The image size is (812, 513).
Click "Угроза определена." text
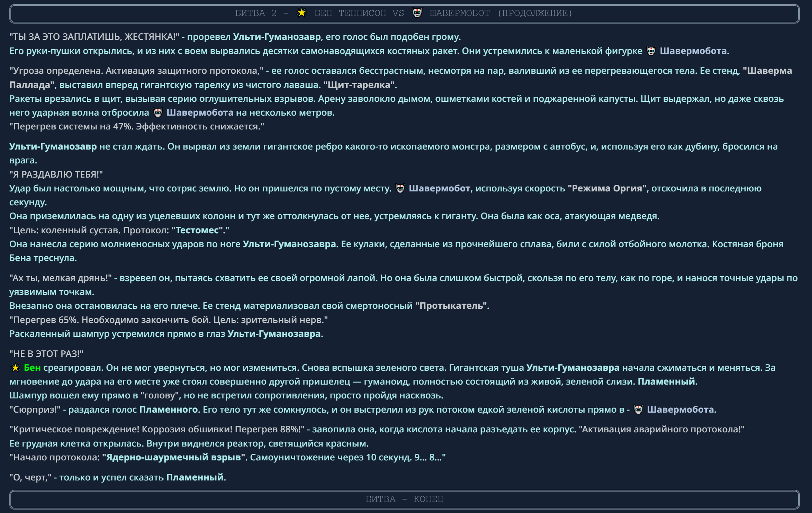(x=58, y=71)
